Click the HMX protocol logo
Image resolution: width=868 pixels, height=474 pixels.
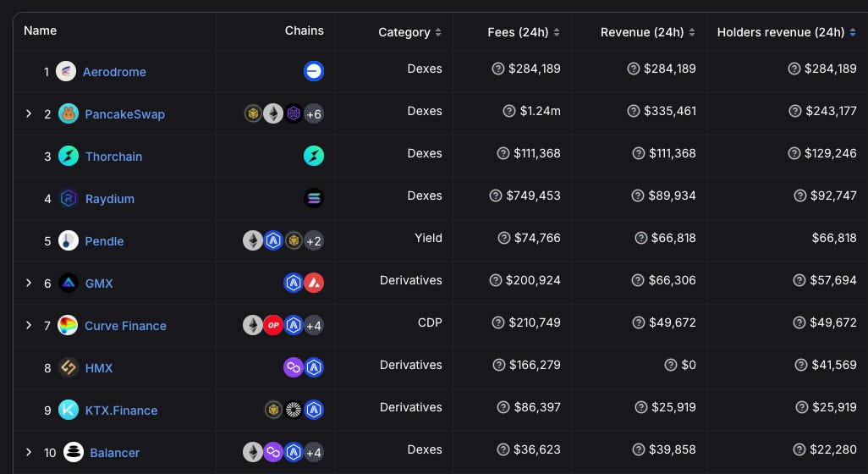(69, 367)
